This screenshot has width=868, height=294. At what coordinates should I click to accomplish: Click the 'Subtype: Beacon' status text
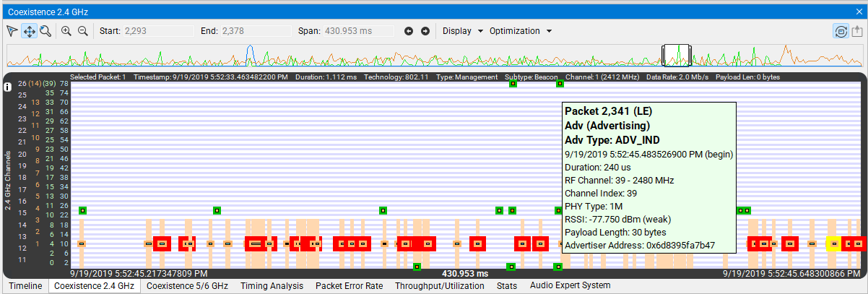[x=532, y=77]
